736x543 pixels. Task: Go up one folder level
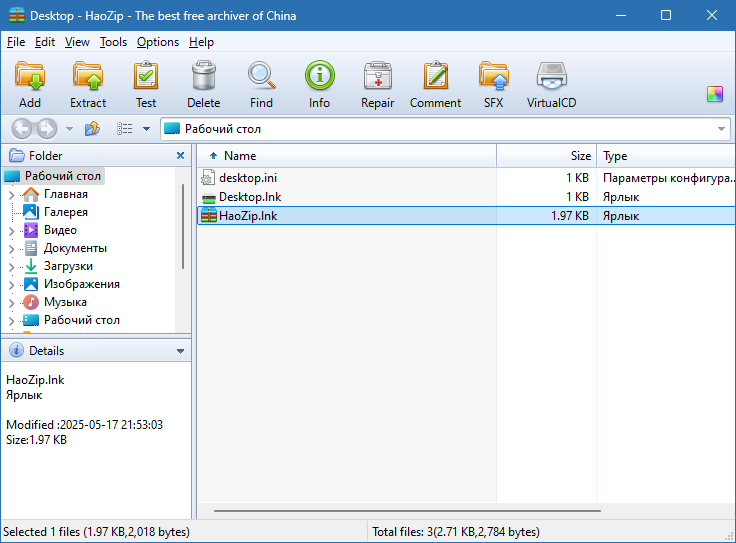coord(92,129)
